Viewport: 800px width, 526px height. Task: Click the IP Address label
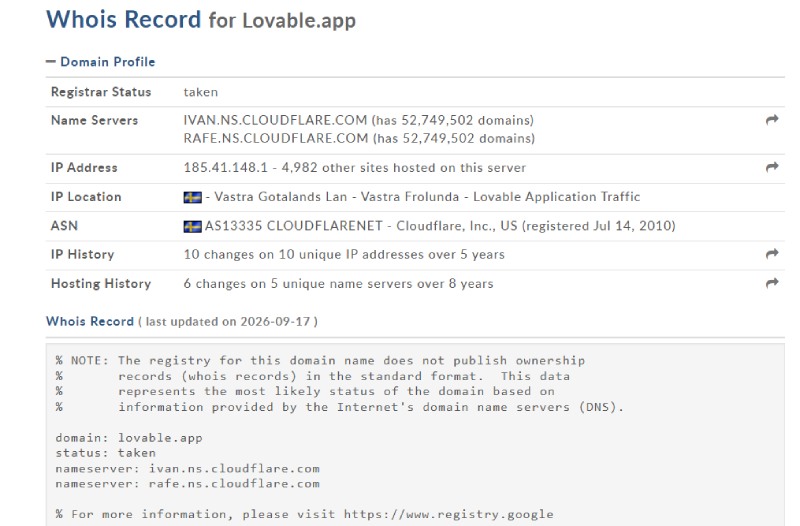click(84, 168)
